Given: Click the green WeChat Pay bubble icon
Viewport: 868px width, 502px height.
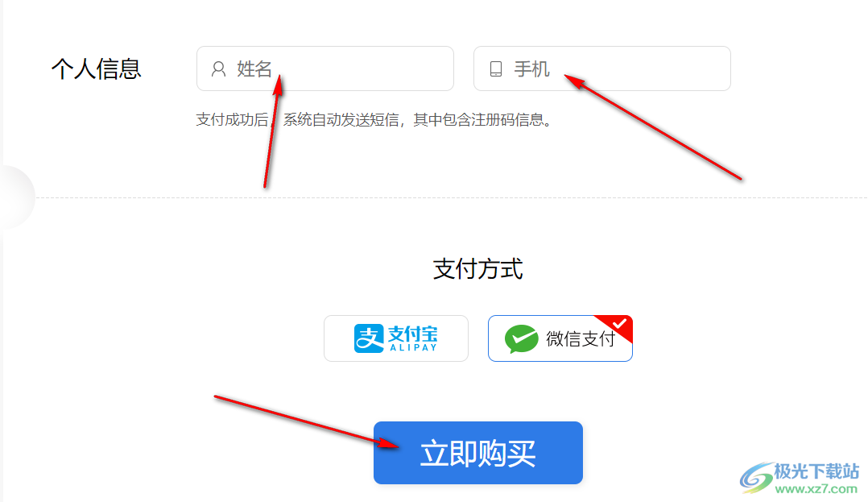Looking at the screenshot, I should 522,338.
